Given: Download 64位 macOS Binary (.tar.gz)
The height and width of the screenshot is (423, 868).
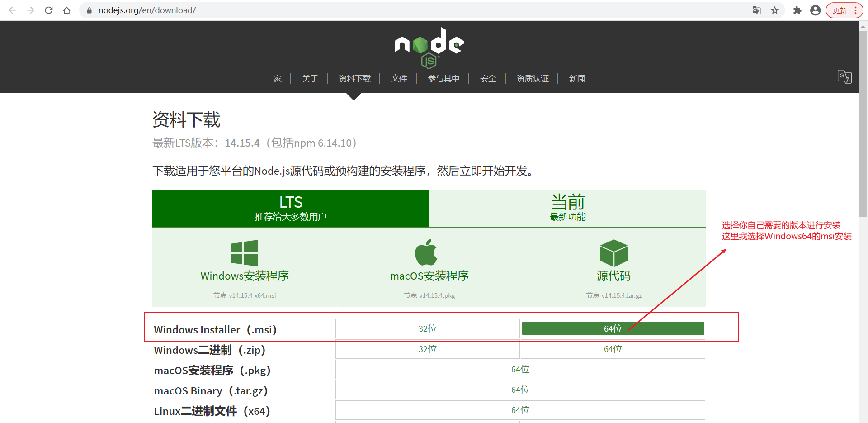Looking at the screenshot, I should pyautogui.click(x=520, y=390).
